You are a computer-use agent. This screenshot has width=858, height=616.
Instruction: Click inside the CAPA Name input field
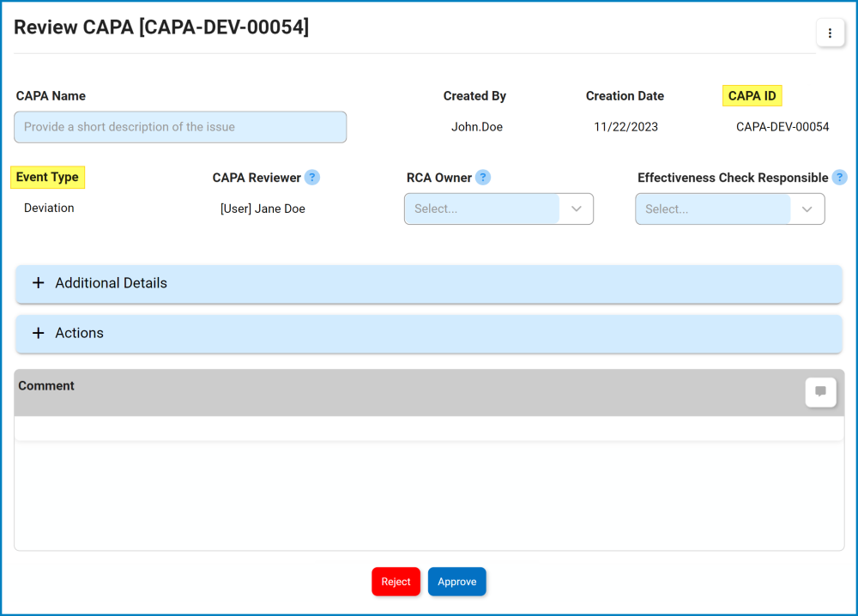click(180, 126)
